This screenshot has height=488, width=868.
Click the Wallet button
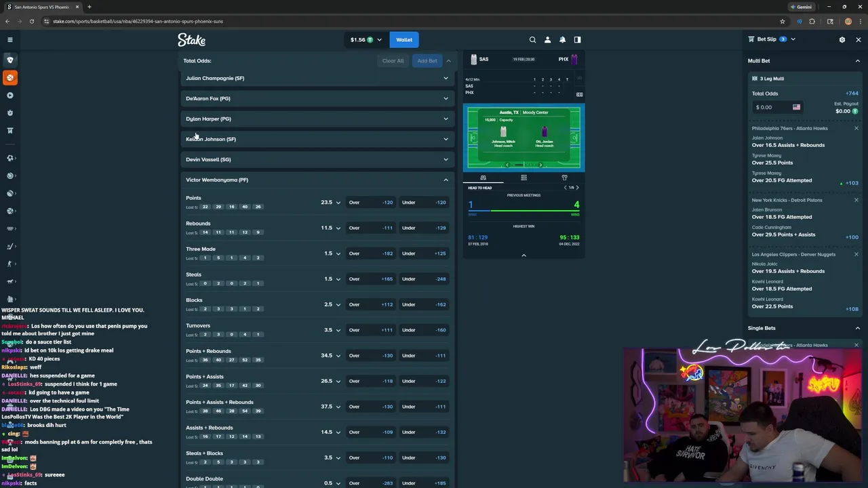coord(404,40)
